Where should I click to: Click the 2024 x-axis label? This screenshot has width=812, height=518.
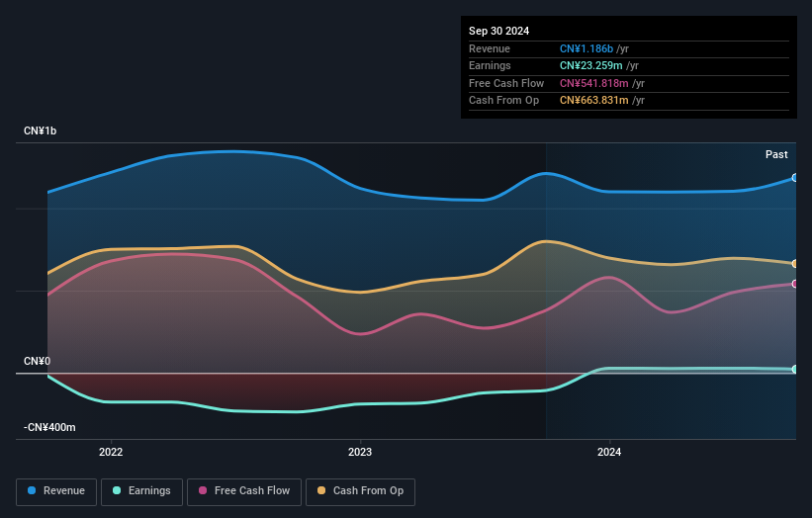[x=609, y=452]
